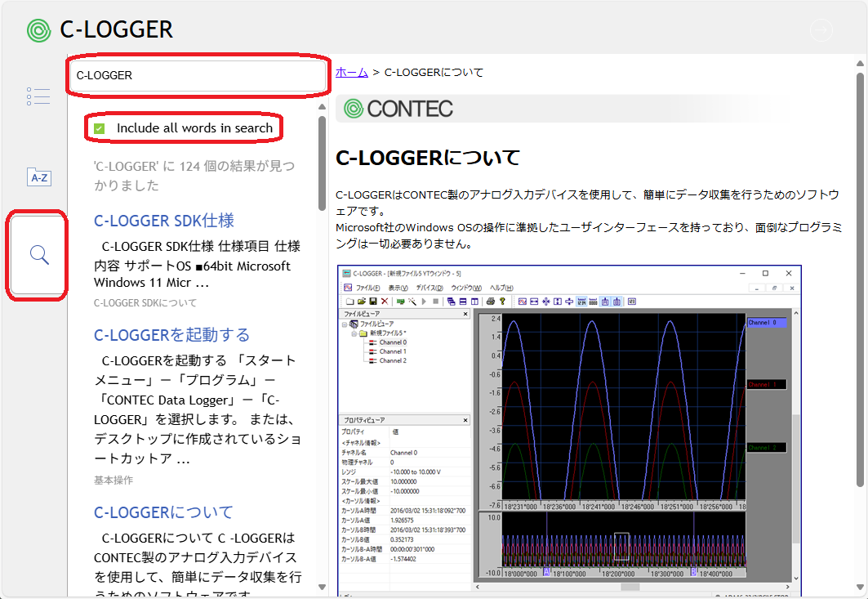868x599 pixels.
Task: Click the floppy disk save icon in toolbar
Action: (x=373, y=302)
